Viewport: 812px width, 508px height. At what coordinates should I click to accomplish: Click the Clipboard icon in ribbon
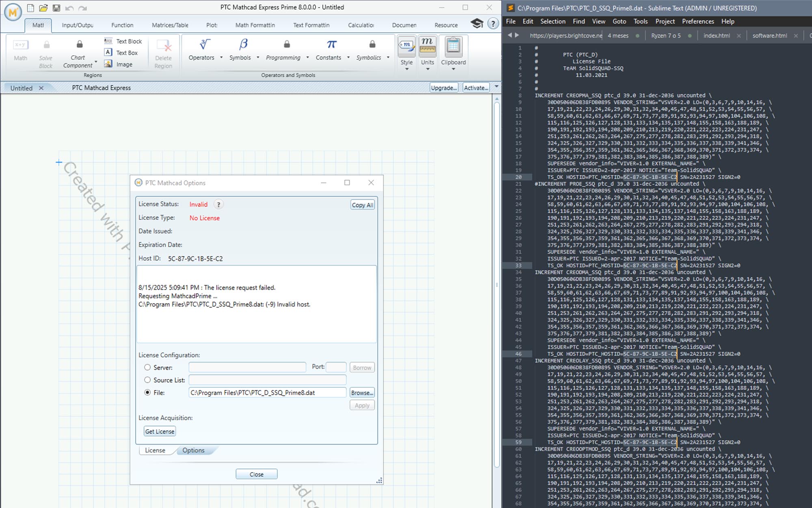click(453, 45)
